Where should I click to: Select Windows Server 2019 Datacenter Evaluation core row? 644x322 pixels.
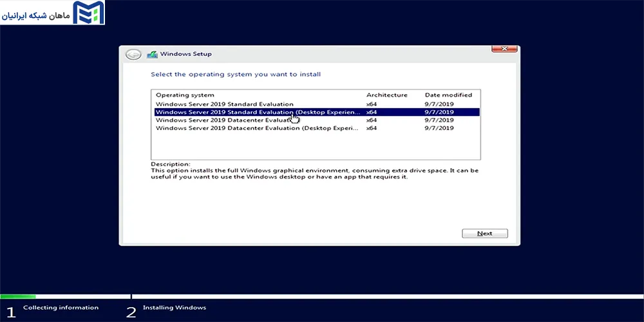click(x=317, y=120)
